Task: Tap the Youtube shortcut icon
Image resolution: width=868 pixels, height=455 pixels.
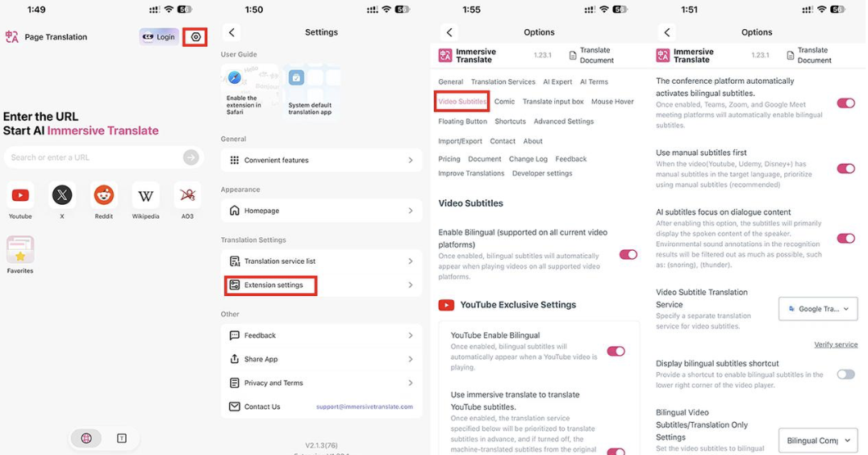Action: (x=20, y=195)
